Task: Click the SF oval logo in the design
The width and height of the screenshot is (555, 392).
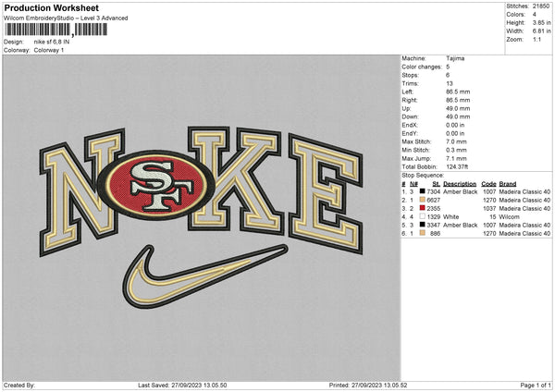Action: (x=156, y=185)
